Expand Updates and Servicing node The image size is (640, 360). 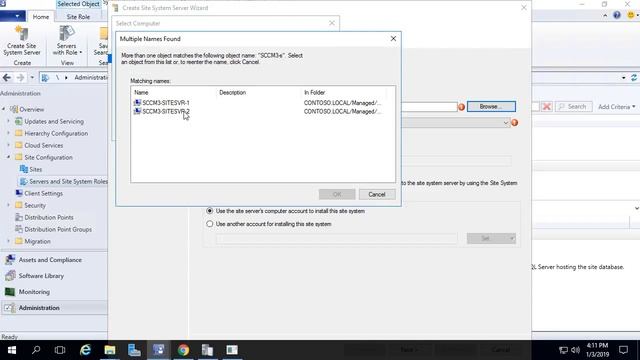[x=8, y=121]
